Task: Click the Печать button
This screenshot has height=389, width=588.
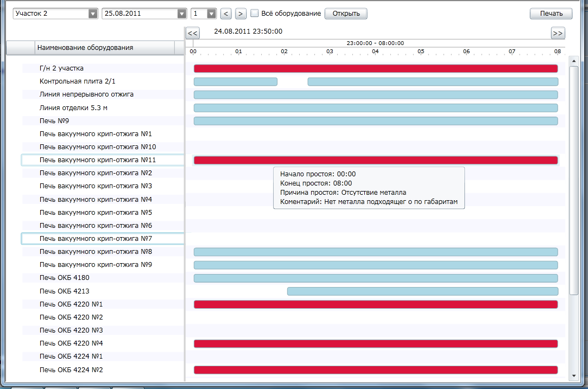Action: 551,14
